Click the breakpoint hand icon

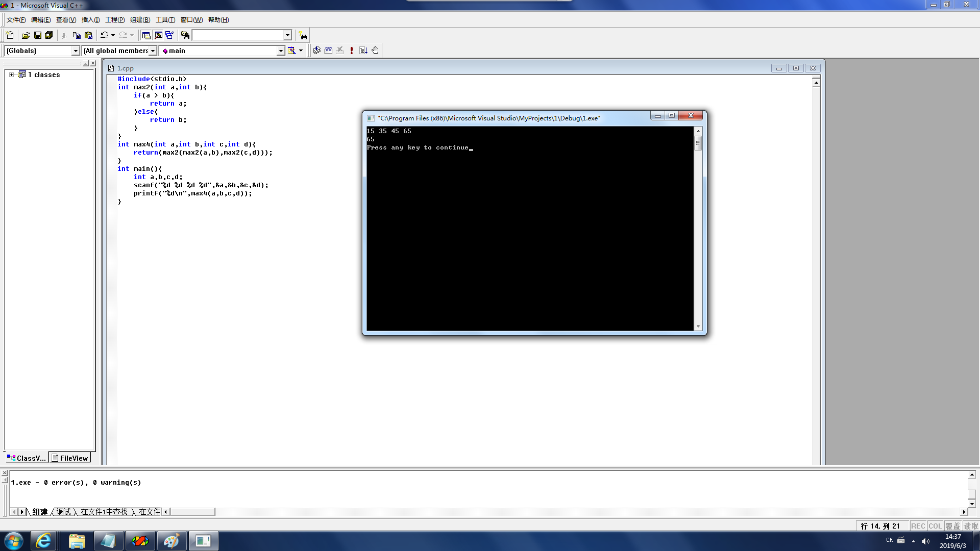click(x=375, y=51)
